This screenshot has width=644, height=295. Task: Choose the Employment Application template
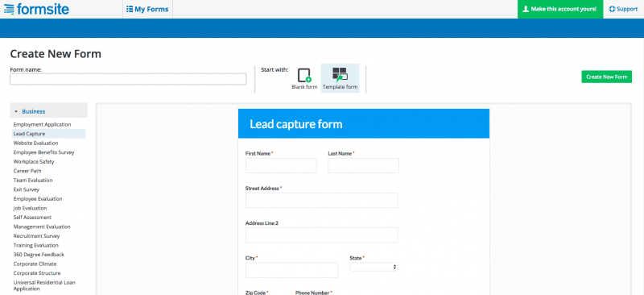coord(43,124)
